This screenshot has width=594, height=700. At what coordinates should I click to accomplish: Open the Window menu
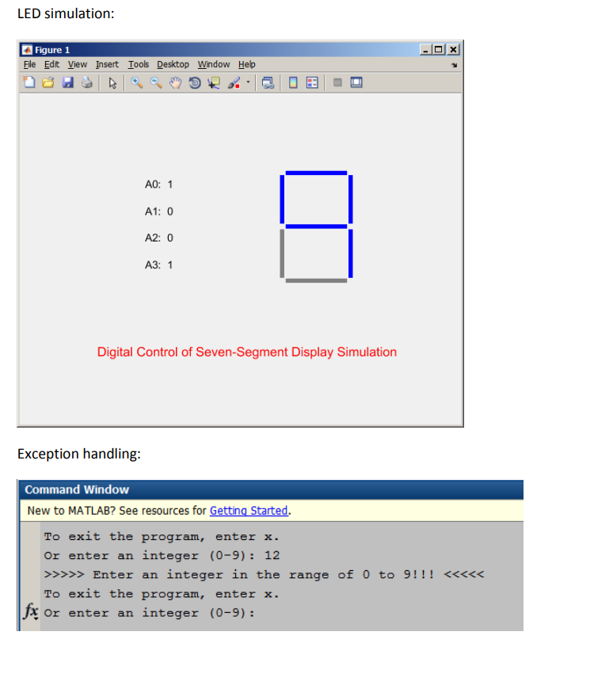pos(214,64)
